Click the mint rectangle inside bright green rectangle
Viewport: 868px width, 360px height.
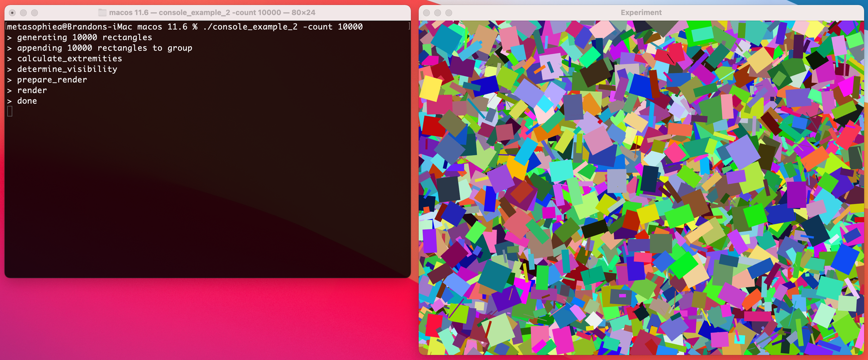703,34
